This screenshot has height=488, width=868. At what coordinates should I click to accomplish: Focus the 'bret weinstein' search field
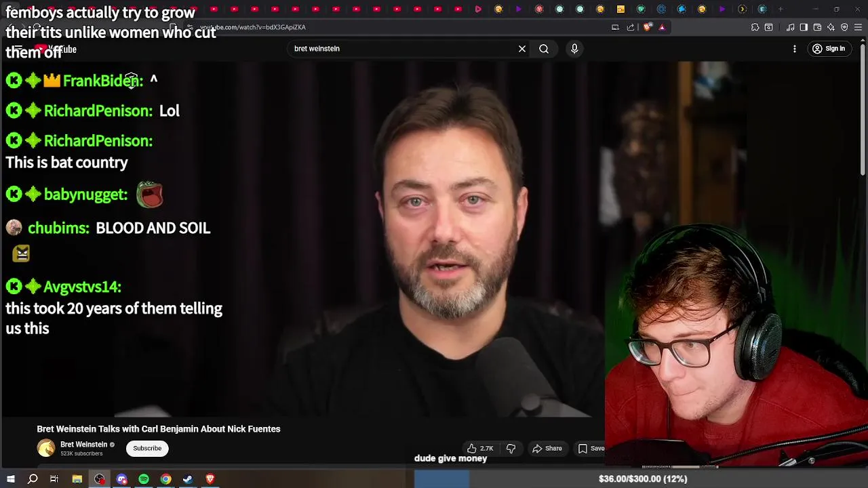pyautogui.click(x=403, y=49)
